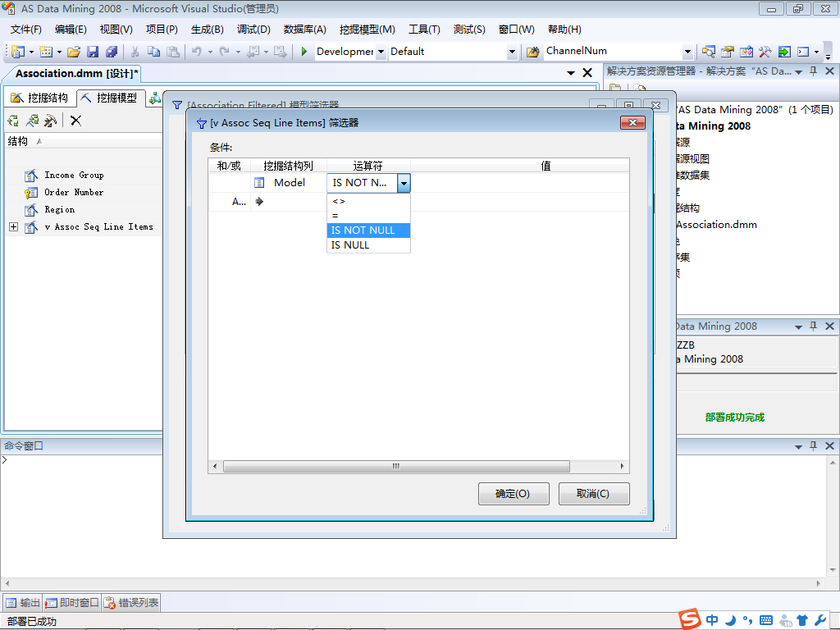Screen dimensions: 840x630
Task: Click the right scroll arrow of conditions grid
Action: [x=622, y=466]
